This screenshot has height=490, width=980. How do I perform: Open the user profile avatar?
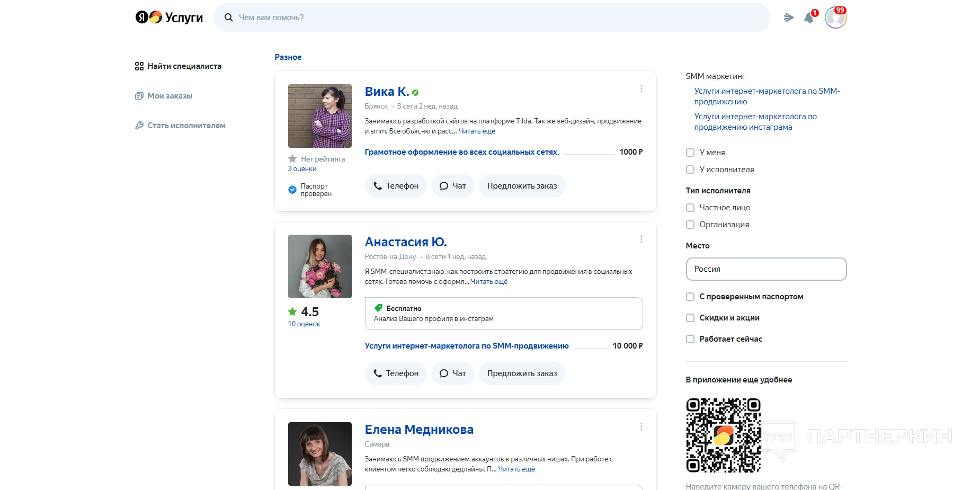[x=835, y=18]
